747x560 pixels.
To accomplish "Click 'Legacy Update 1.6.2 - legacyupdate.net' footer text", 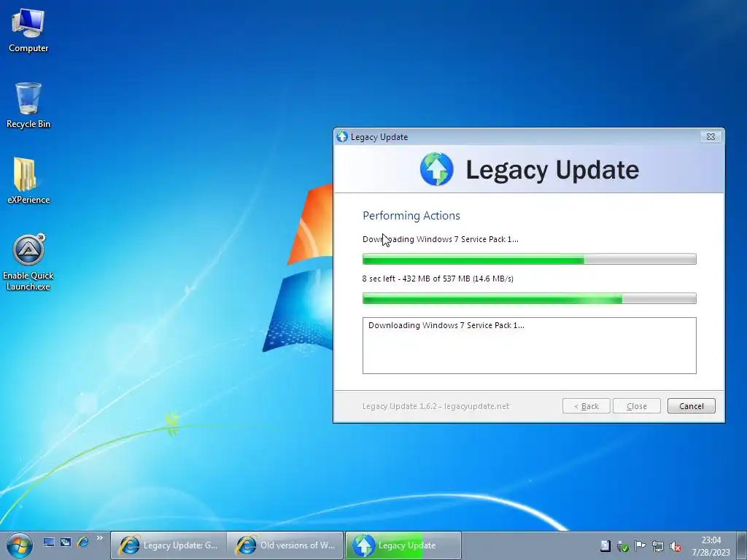I will (x=436, y=406).
